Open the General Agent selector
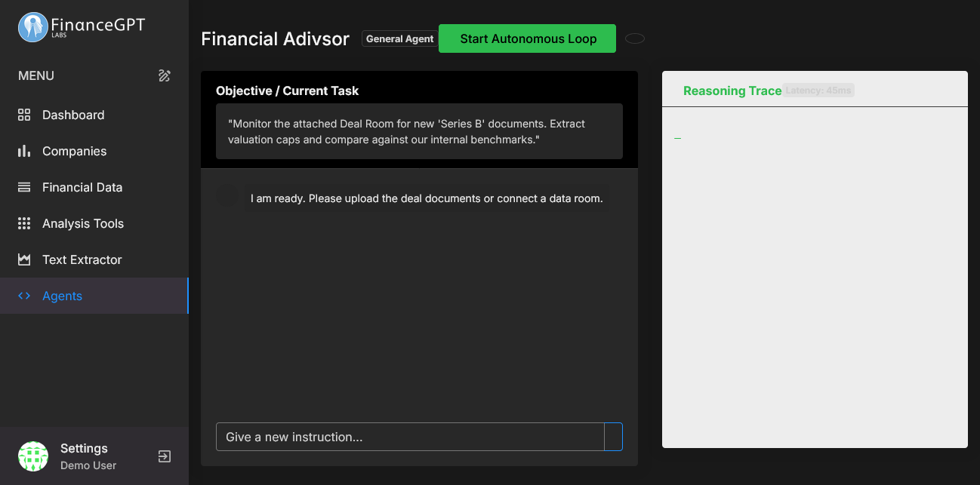 tap(399, 38)
